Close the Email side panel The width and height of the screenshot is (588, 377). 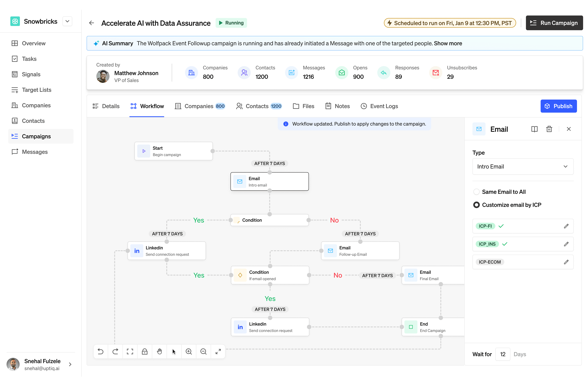(569, 129)
